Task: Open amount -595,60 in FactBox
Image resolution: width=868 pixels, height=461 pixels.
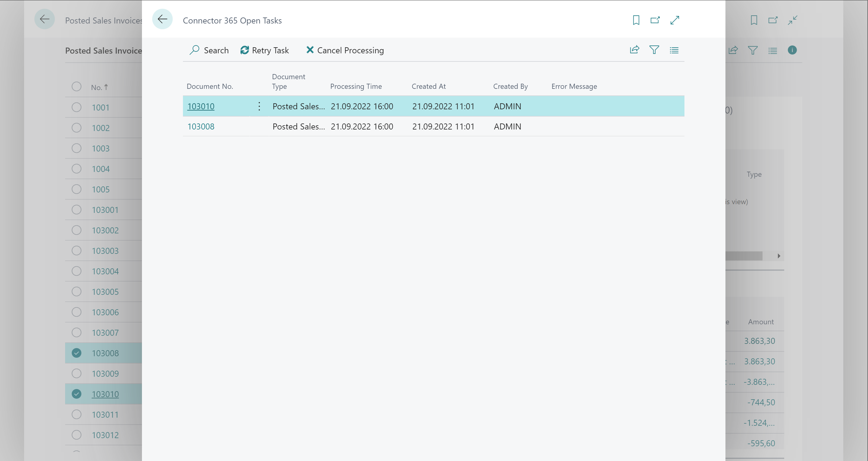Action: click(761, 444)
